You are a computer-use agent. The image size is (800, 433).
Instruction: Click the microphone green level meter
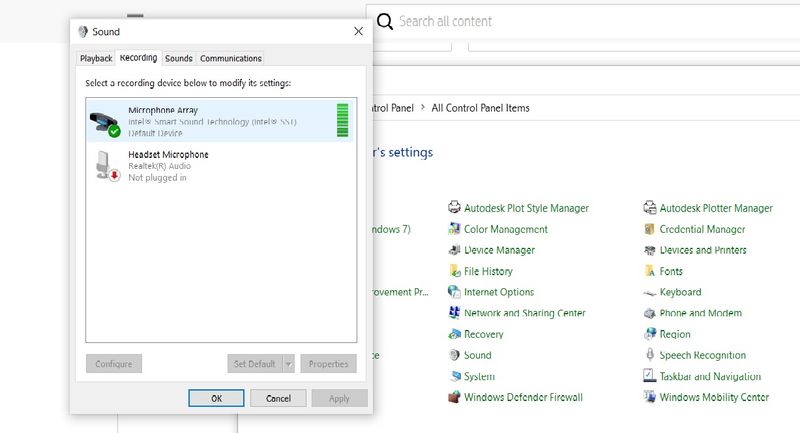point(342,120)
